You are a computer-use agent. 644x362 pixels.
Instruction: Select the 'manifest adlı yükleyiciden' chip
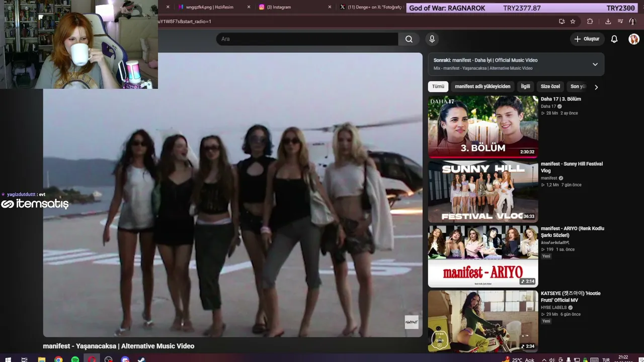(x=482, y=86)
